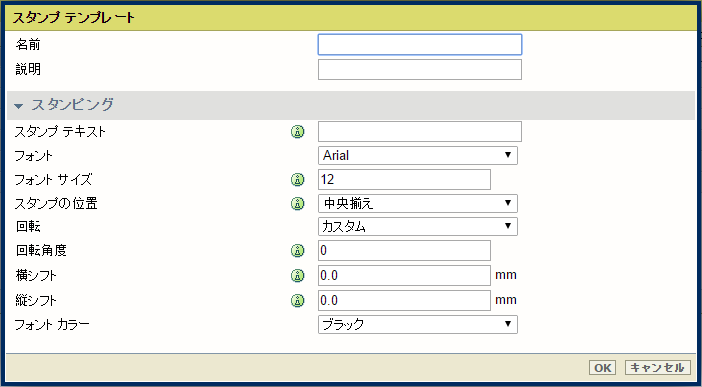Click info icon beside スタンプの位置

pyautogui.click(x=297, y=204)
